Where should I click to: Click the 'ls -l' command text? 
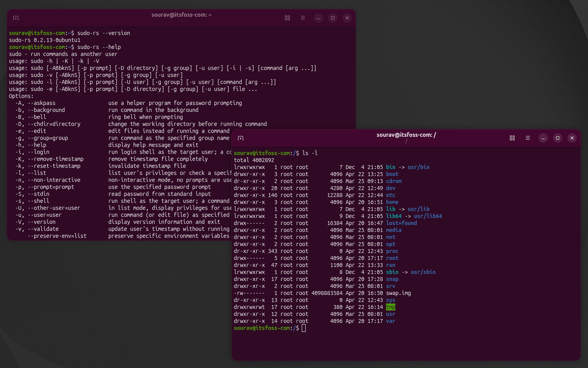click(x=310, y=153)
